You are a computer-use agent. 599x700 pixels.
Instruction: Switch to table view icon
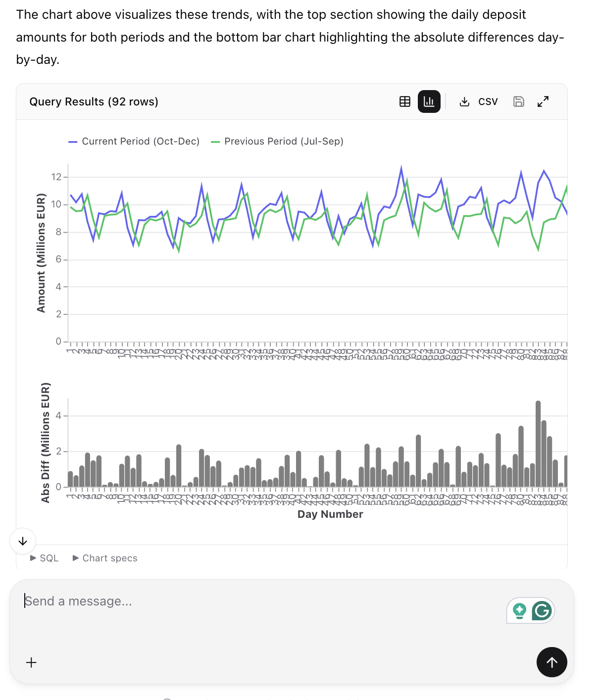404,101
